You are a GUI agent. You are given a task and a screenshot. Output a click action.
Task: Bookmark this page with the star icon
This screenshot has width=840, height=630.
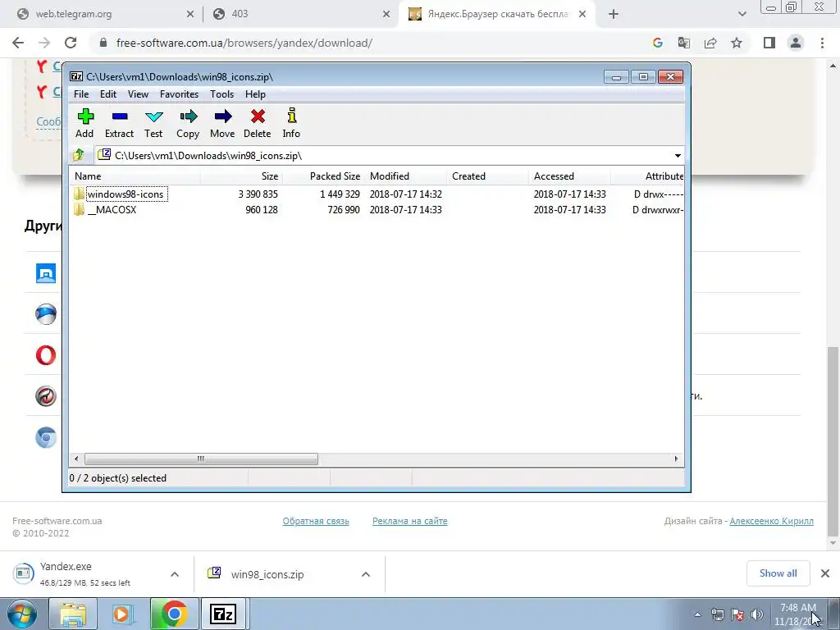[737, 43]
